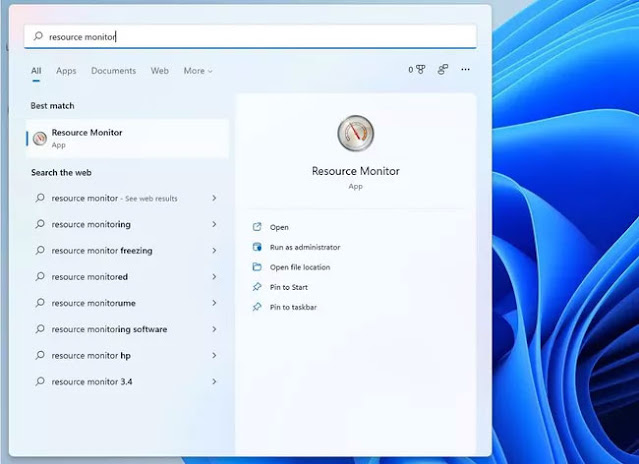639x464 pixels.
Task: Select the All search tab
Action: click(36, 71)
